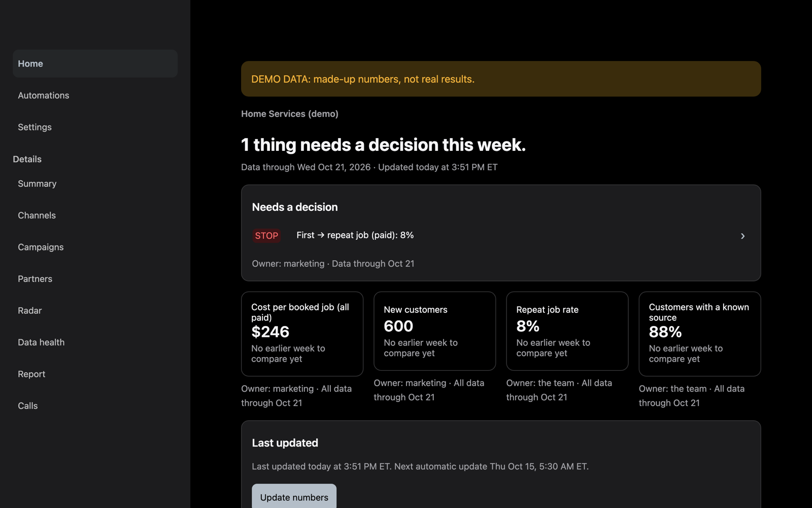Click the 'Needs a decision' heading
Screen dimensions: 812x508
click(295, 207)
